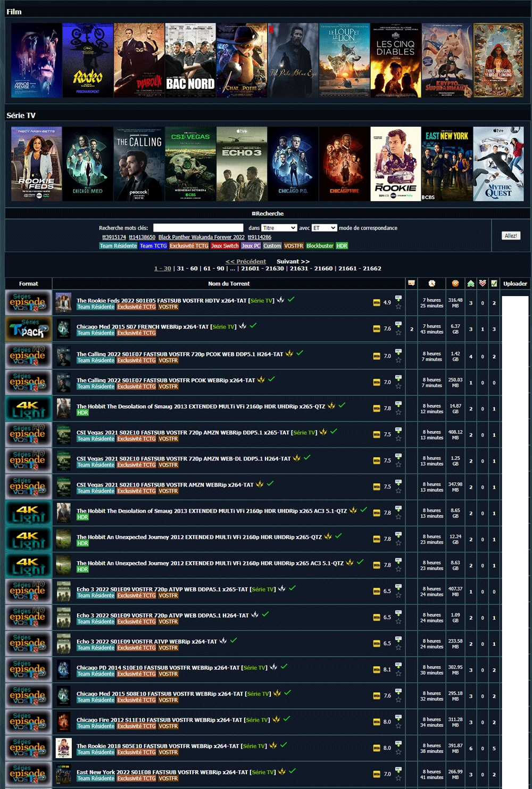Screen dimensions: 532x789
Task: Click Suivant to view next page
Action: click(x=293, y=261)
